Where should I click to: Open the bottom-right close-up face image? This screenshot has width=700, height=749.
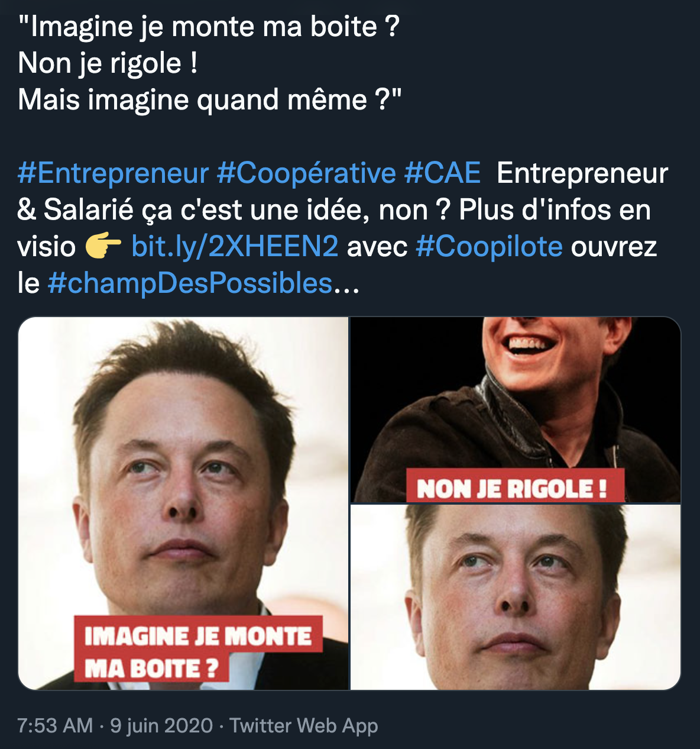515,598
